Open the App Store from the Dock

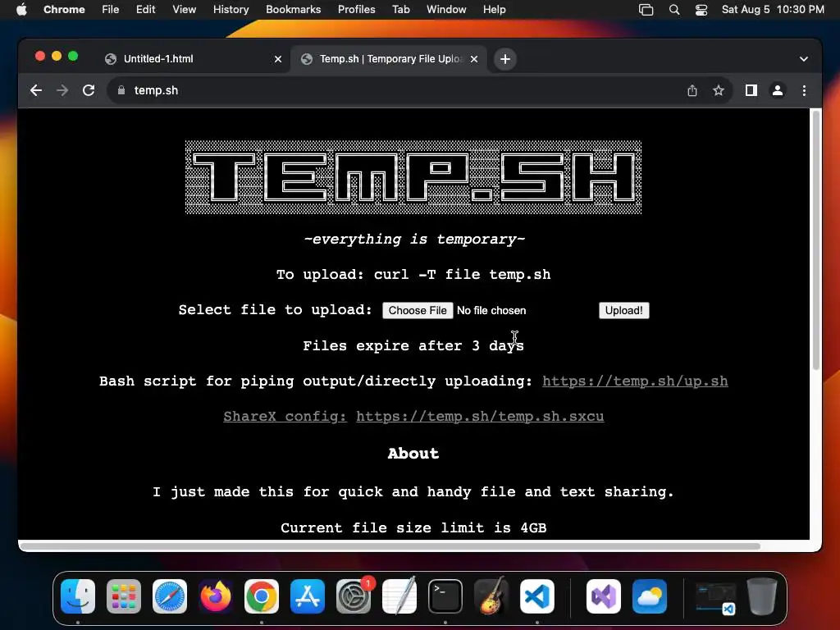tap(308, 596)
